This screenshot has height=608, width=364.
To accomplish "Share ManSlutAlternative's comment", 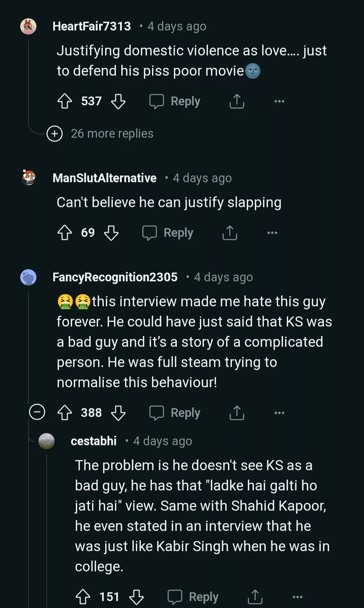I will 230,233.
